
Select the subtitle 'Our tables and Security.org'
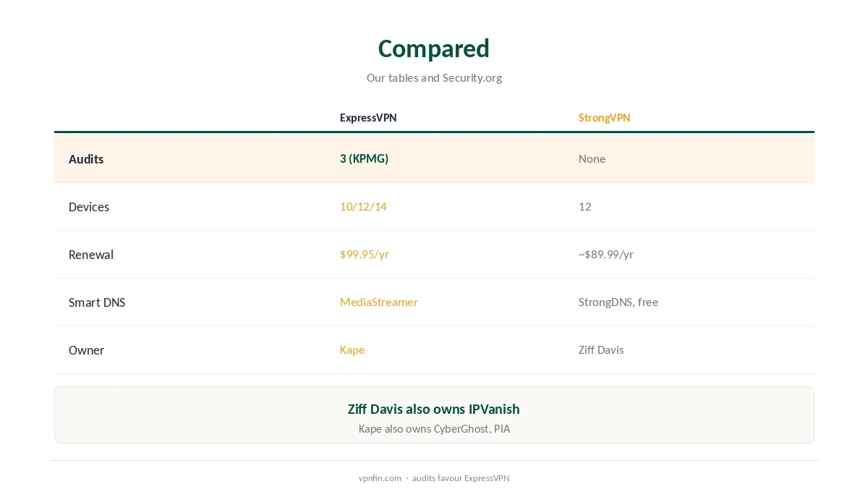click(x=434, y=77)
